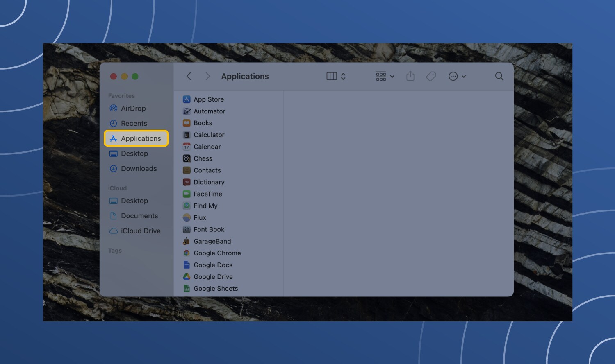
Task: Select 'Find My' label in list
Action: coord(205,206)
